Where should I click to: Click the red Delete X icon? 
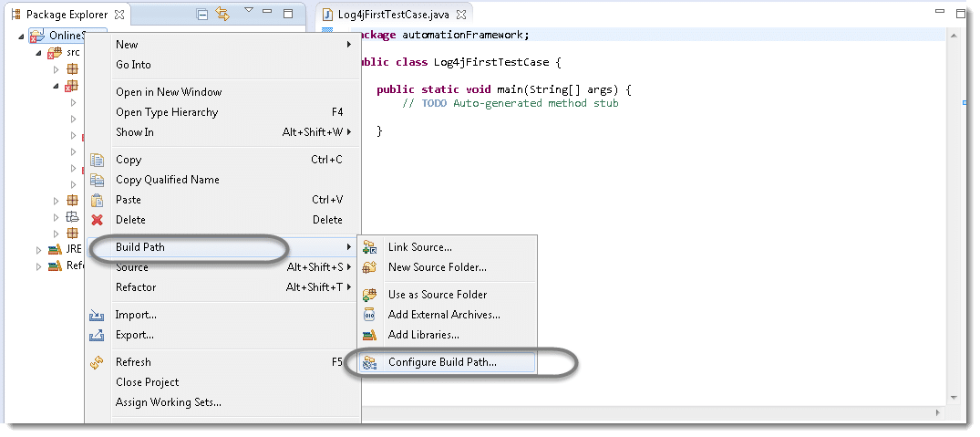coord(98,220)
